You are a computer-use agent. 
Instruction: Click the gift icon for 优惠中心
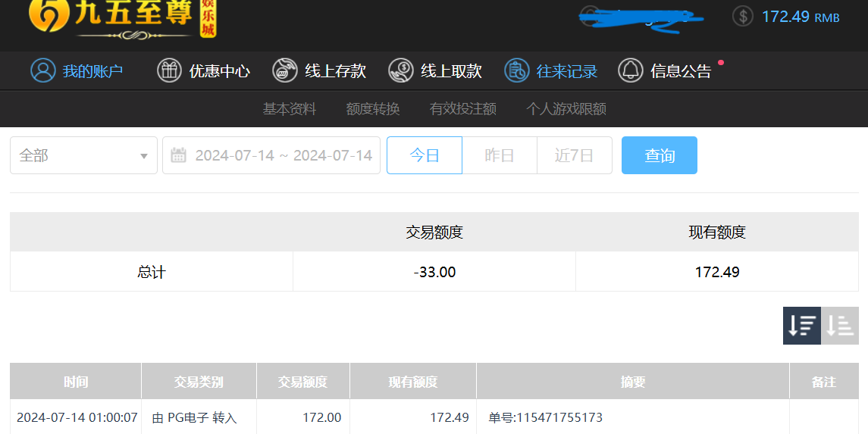click(x=169, y=70)
